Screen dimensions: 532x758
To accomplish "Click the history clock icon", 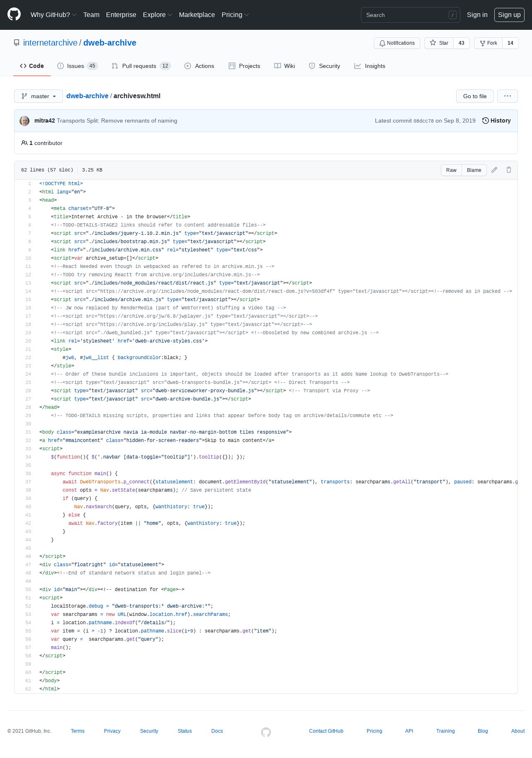I will click(486, 121).
